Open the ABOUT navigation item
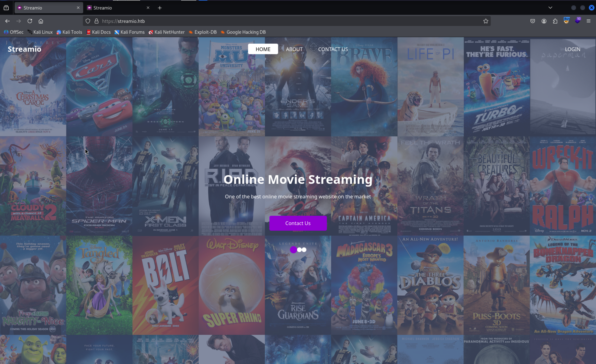The height and width of the screenshot is (364, 596). (x=294, y=49)
